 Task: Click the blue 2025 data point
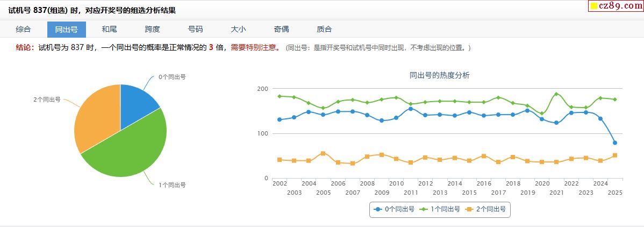point(615,143)
